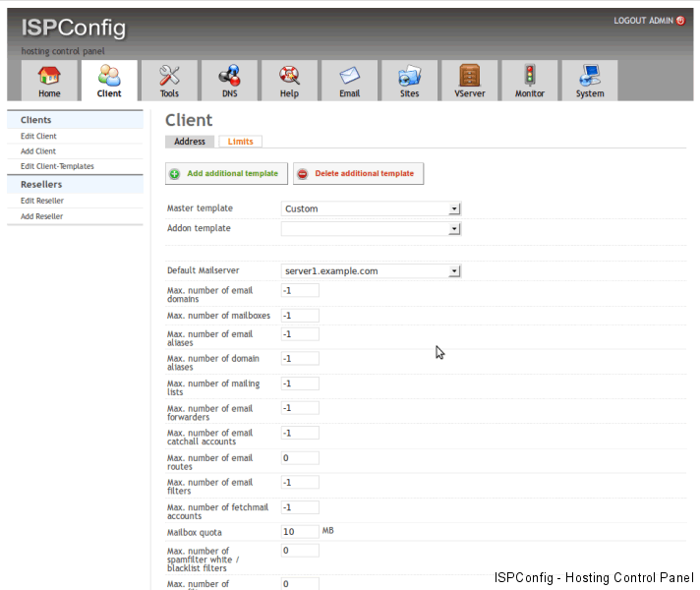
Task: Click the Add additional template button
Action: tap(226, 174)
